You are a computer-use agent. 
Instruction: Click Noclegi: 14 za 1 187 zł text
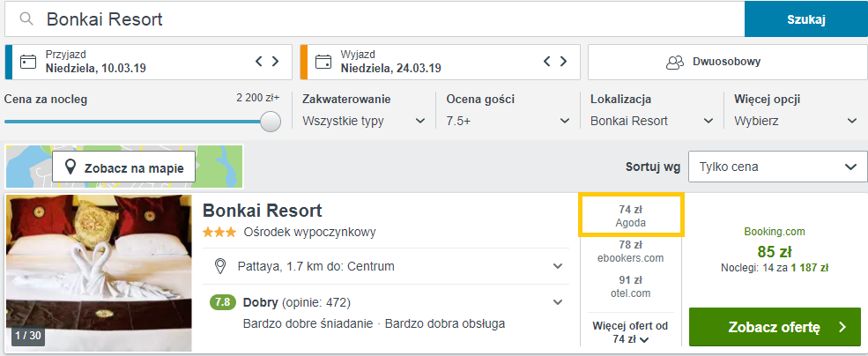click(x=775, y=268)
